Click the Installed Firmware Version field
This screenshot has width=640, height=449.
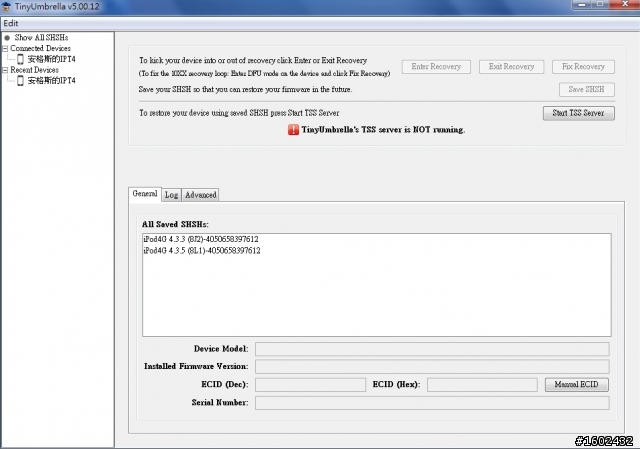tap(432, 367)
